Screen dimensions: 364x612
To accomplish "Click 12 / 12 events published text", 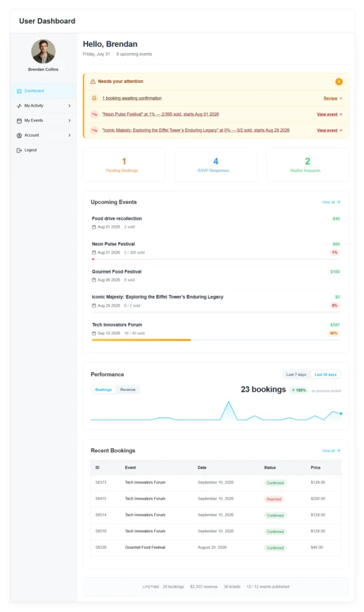I will click(x=268, y=587).
